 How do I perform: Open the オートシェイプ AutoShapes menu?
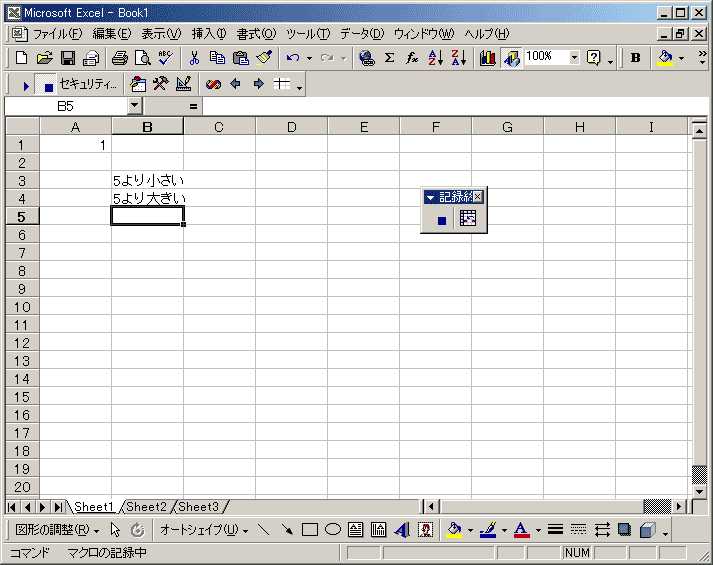pyautogui.click(x=204, y=530)
